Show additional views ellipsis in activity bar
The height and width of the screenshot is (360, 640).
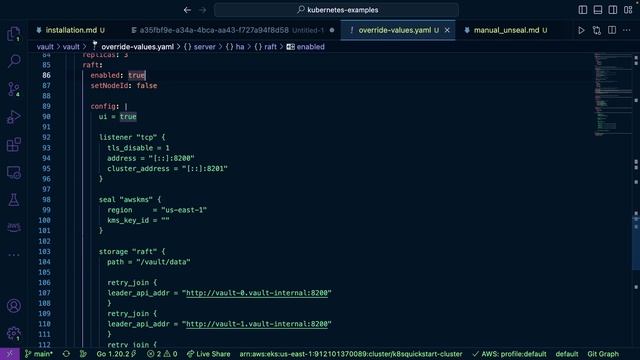14,255
